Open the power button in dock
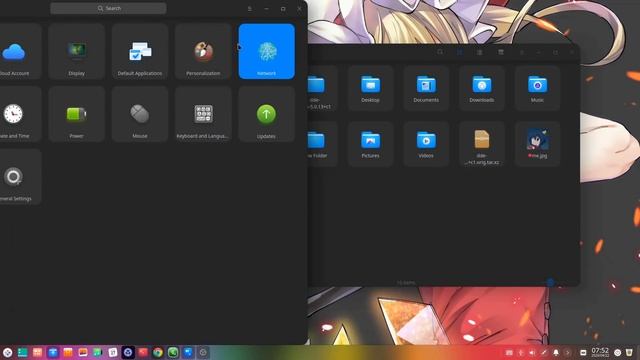The width and height of the screenshot is (640, 360). click(618, 353)
